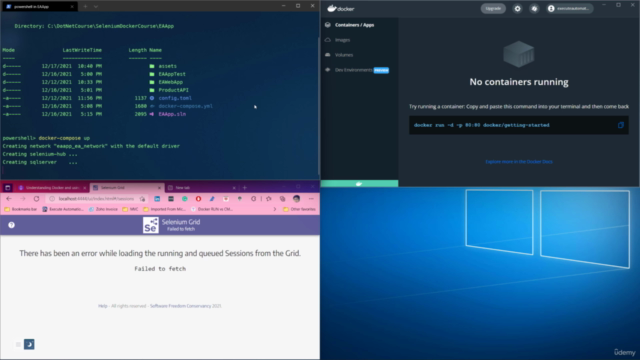Go back in the browser
The height and width of the screenshot is (360, 640).
(x=9, y=199)
